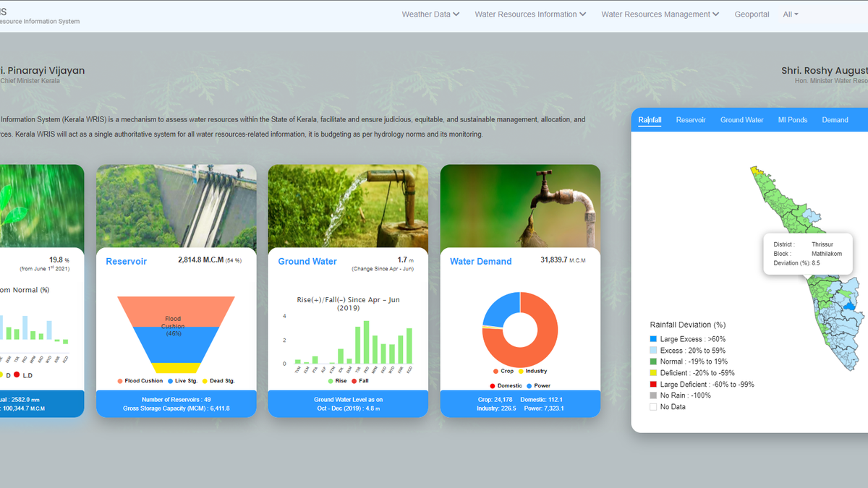Go to the Geoportal link

pos(752,14)
